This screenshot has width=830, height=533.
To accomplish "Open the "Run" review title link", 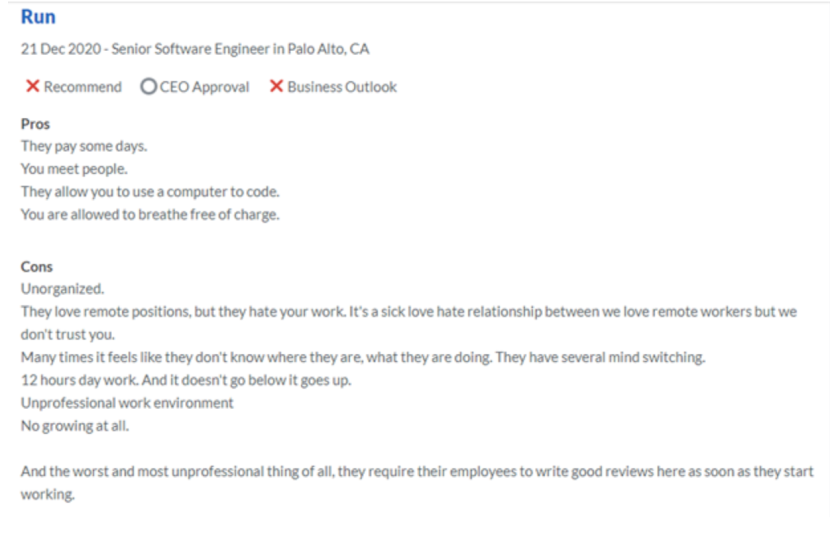I will click(38, 17).
